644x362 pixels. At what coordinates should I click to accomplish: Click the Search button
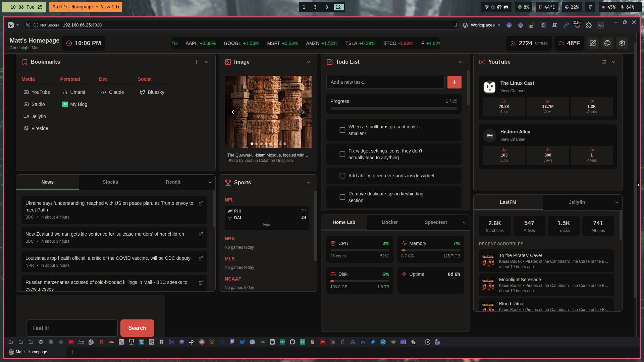tap(137, 328)
